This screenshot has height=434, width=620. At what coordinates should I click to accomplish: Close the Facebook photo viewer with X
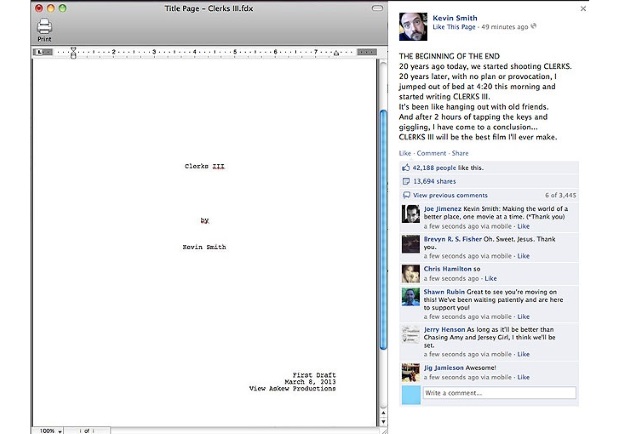pos(583,8)
